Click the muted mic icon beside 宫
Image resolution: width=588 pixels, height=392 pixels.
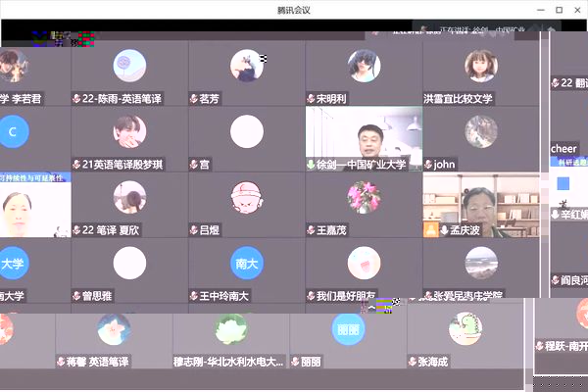pyautogui.click(x=194, y=165)
